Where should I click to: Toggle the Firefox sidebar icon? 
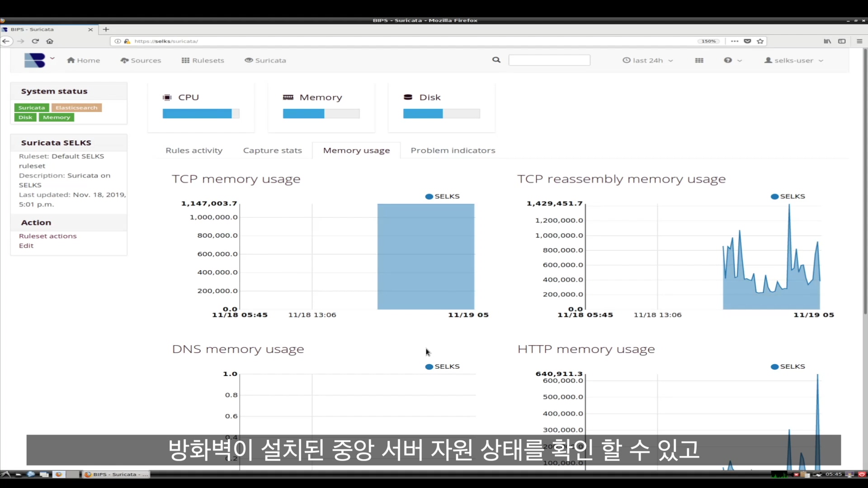[842, 41]
